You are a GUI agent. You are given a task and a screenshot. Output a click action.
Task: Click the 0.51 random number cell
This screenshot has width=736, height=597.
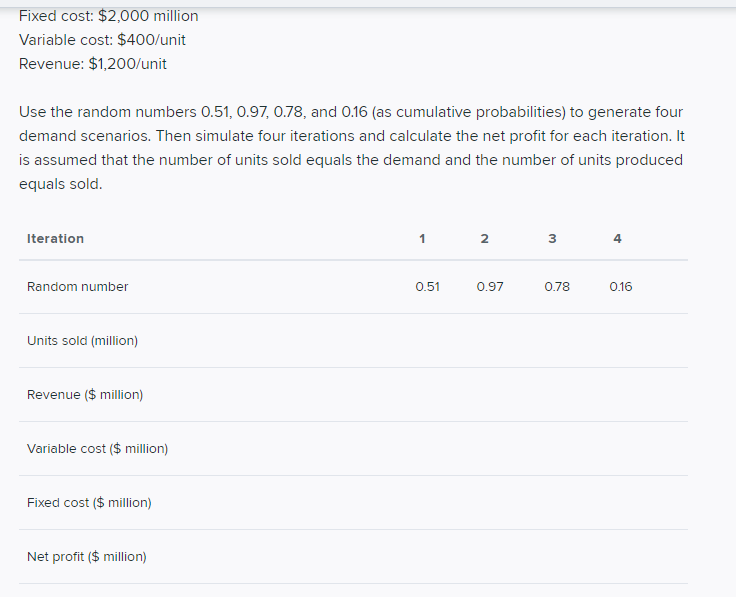[427, 287]
